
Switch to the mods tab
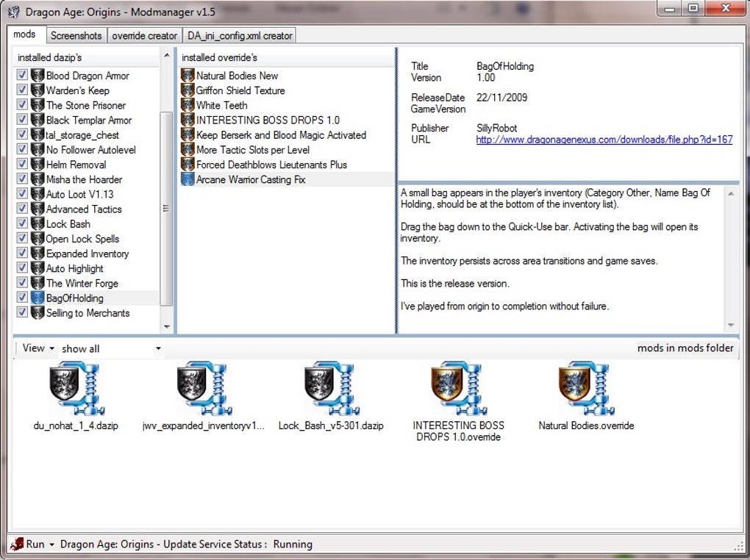(x=25, y=35)
